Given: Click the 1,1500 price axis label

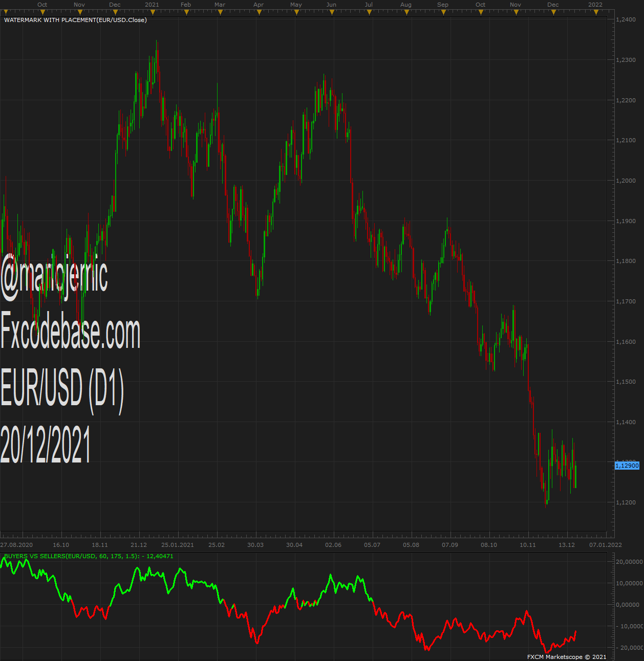Looking at the screenshot, I should click(626, 382).
